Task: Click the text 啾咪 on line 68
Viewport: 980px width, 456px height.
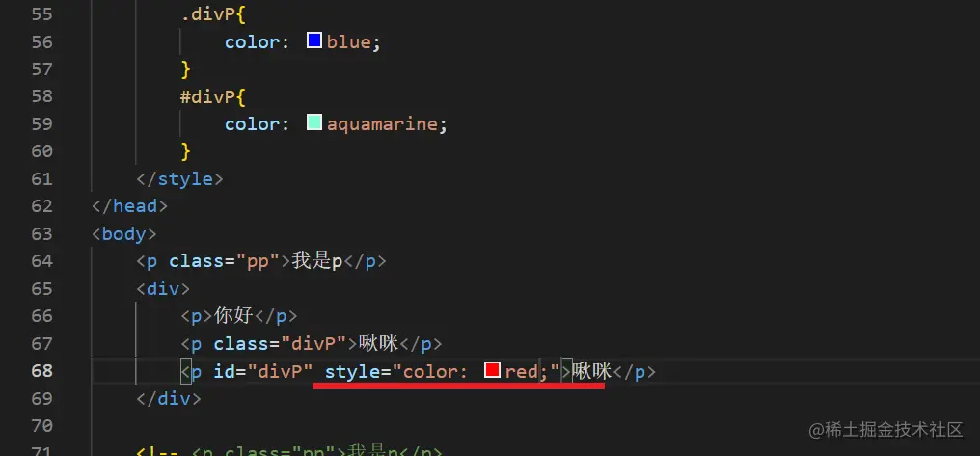Action: click(592, 371)
